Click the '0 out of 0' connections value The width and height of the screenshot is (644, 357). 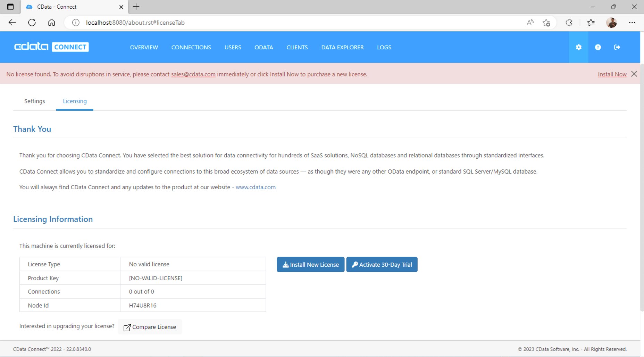coord(142,292)
